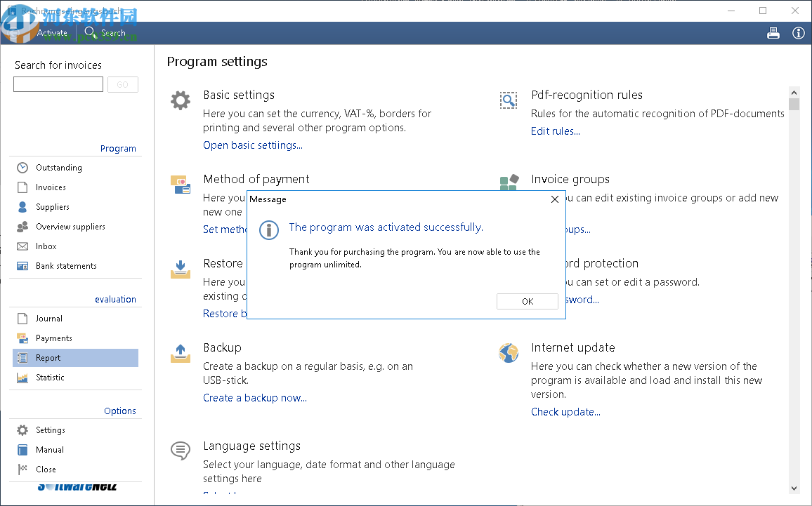
Task: Click the Method of payment icon
Action: click(x=181, y=185)
